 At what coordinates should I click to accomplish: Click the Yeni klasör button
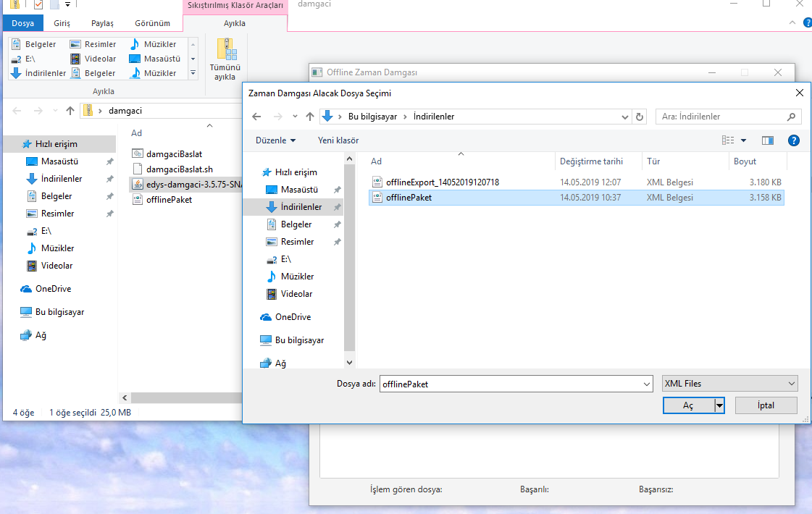pyautogui.click(x=338, y=140)
